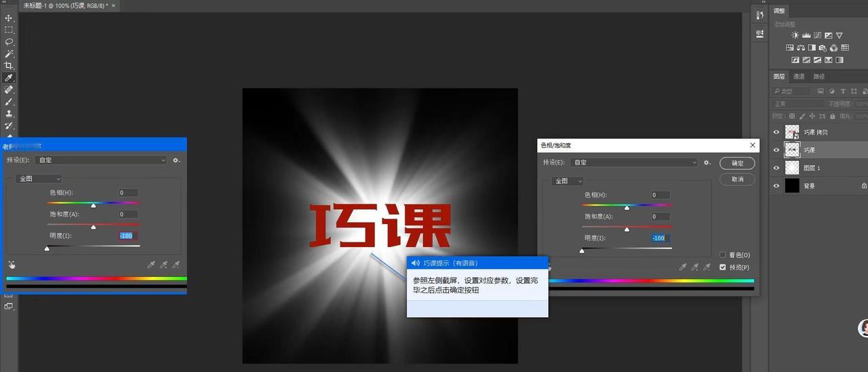Open the 全图 channel dropdown in dialog

568,181
